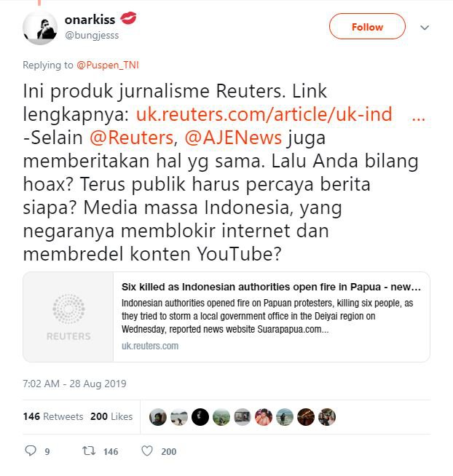Open the black avatar among likers

(200, 417)
